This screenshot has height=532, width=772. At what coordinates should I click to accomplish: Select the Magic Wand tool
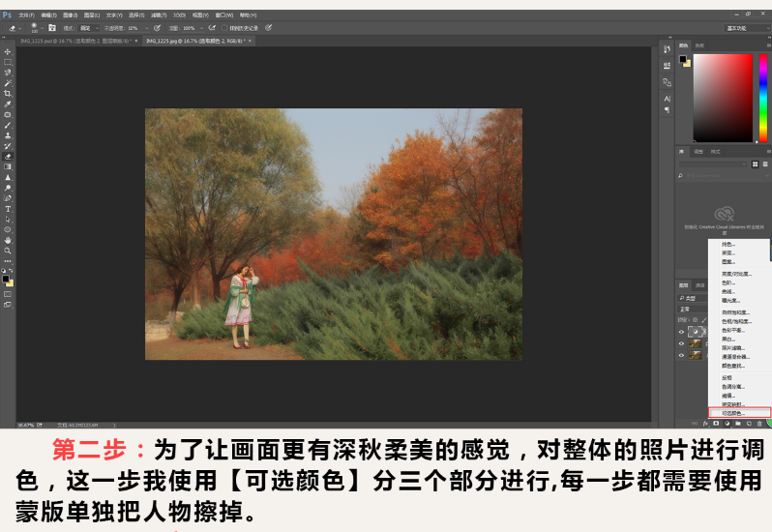point(8,82)
